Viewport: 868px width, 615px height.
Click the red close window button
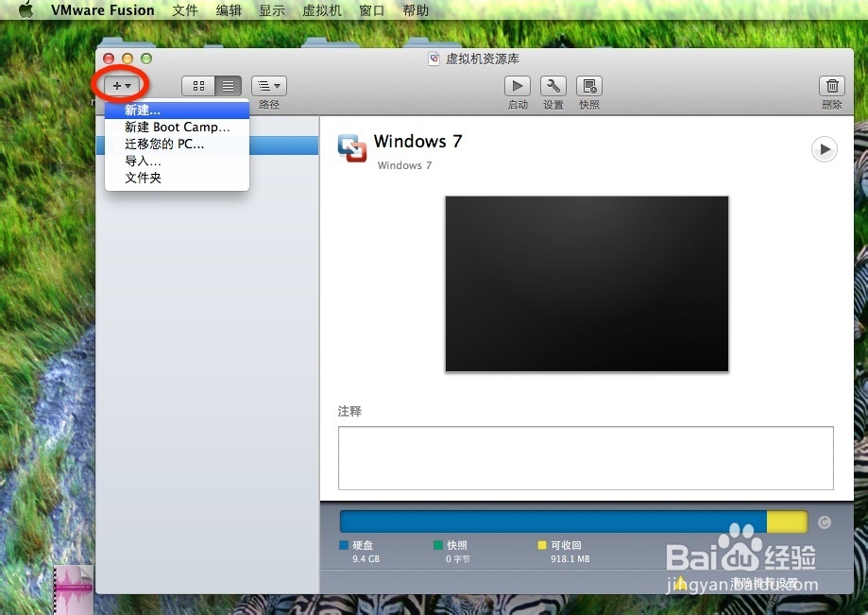coord(109,59)
